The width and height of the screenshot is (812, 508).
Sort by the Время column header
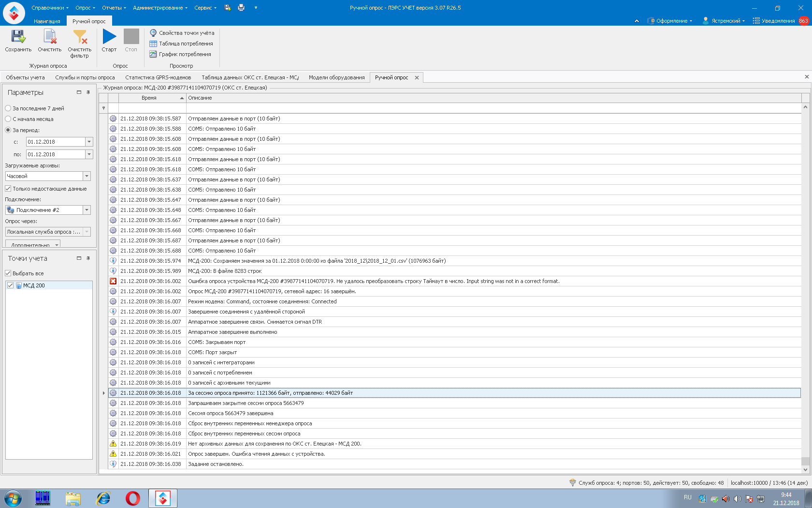point(152,98)
